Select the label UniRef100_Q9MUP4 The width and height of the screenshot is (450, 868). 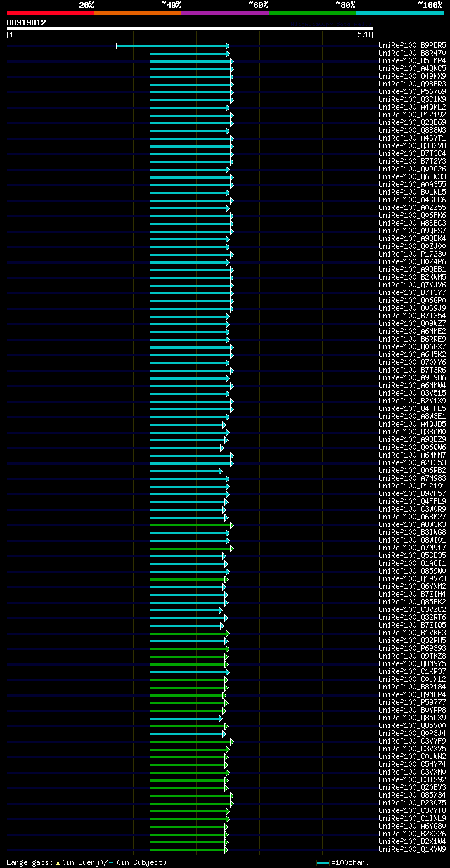pos(412,694)
